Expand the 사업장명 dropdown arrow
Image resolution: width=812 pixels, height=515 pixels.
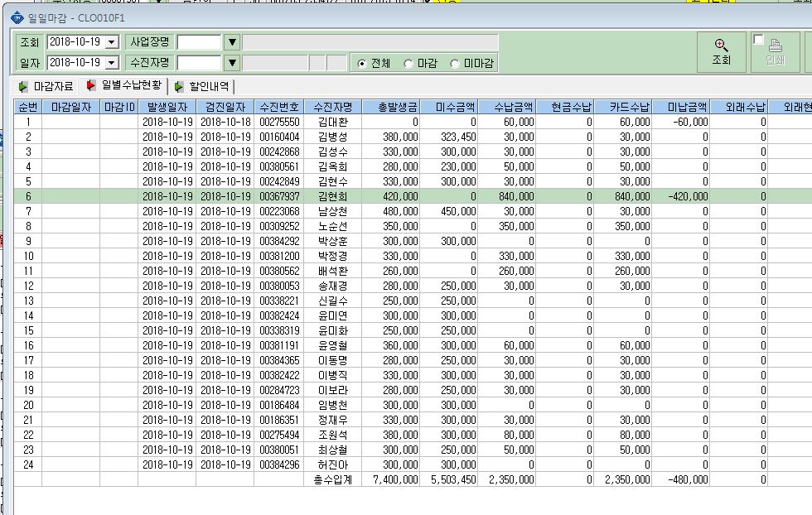[x=232, y=42]
